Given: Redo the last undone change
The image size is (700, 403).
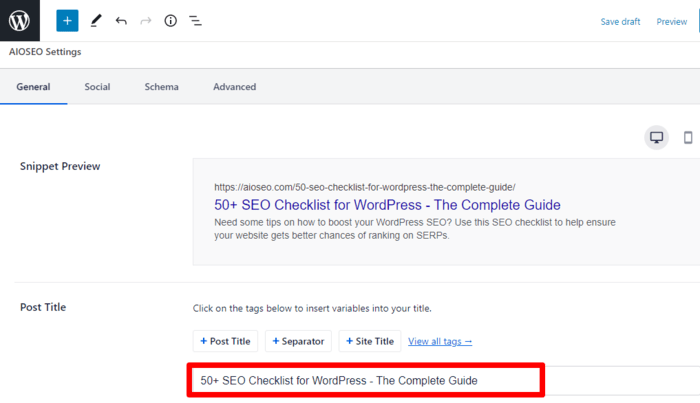Looking at the screenshot, I should pyautogui.click(x=146, y=21).
